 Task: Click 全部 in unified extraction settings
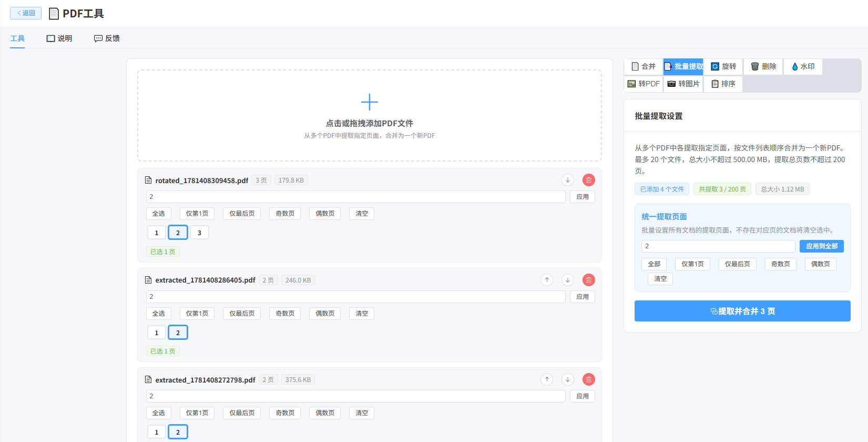point(654,264)
